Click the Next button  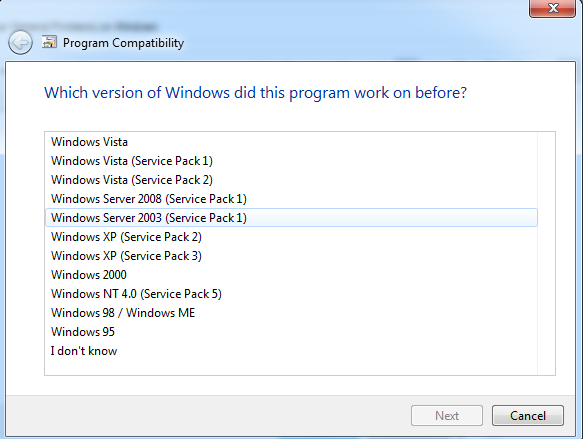pyautogui.click(x=447, y=416)
